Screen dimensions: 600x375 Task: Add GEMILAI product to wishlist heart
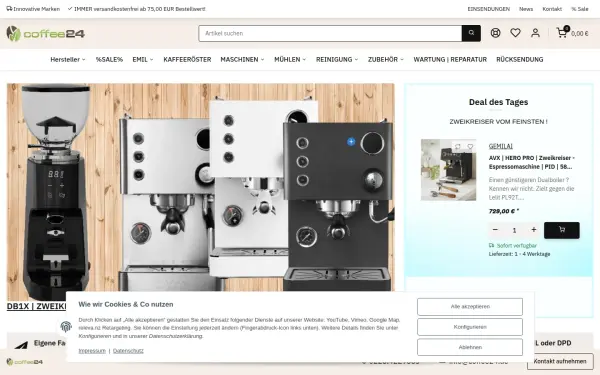coord(470,147)
